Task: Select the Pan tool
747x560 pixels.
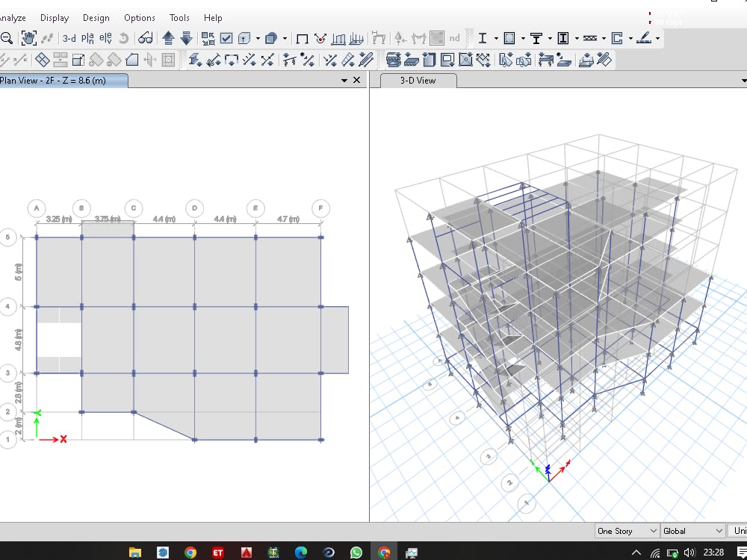Action: [31, 38]
